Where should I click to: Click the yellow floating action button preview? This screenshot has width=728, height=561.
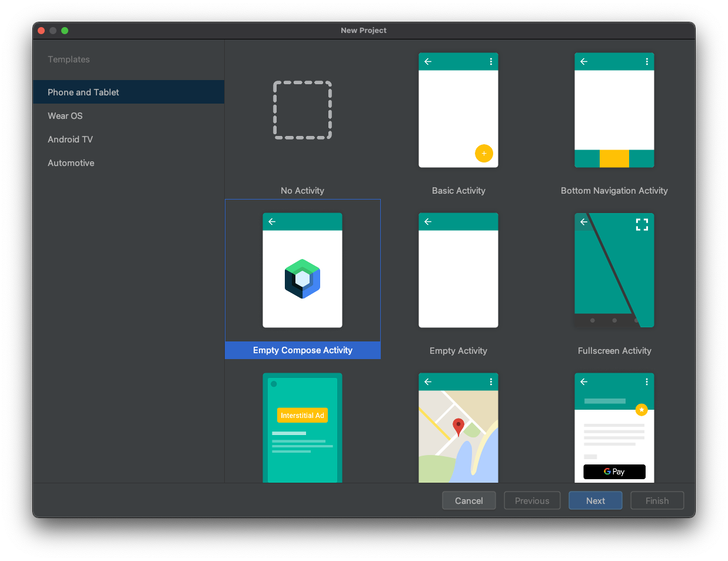coord(484,154)
